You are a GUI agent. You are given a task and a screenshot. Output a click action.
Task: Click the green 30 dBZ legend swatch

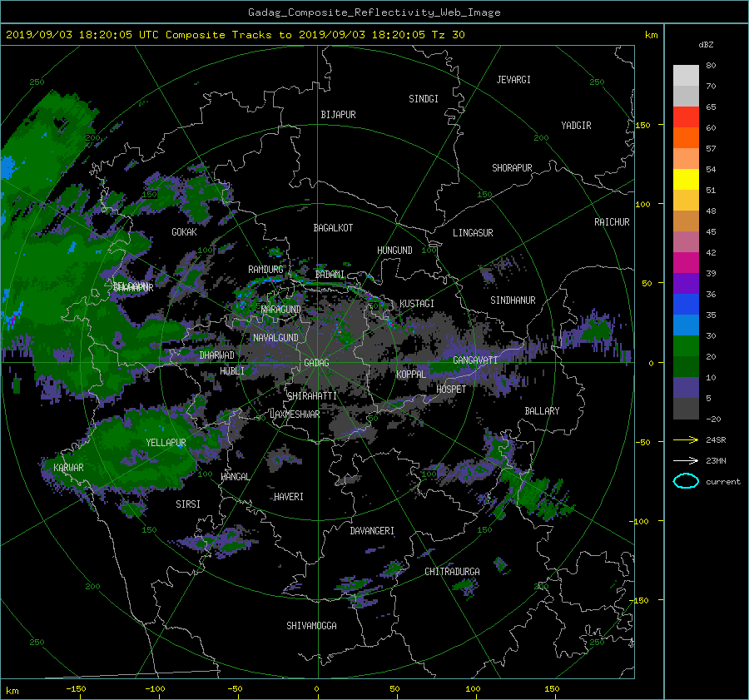coord(686,345)
